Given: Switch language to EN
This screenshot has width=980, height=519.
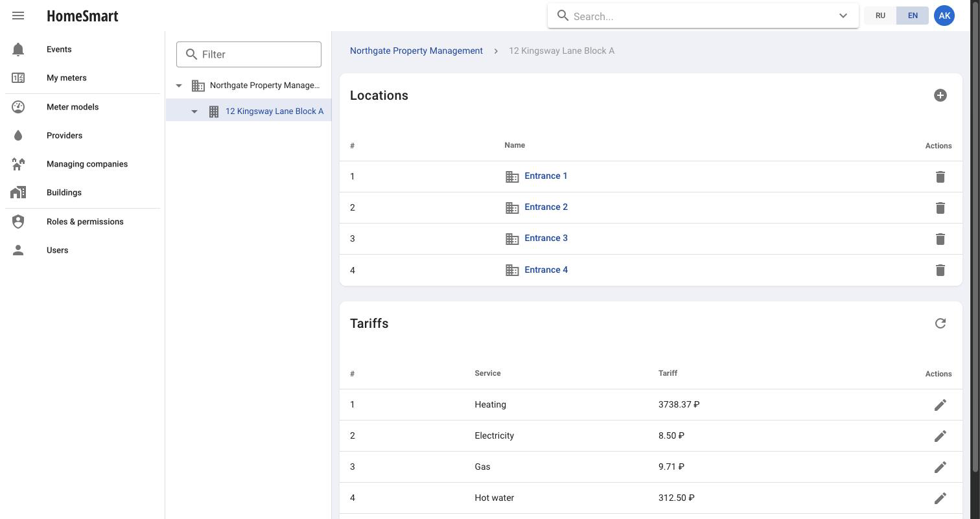Looking at the screenshot, I should 913,16.
